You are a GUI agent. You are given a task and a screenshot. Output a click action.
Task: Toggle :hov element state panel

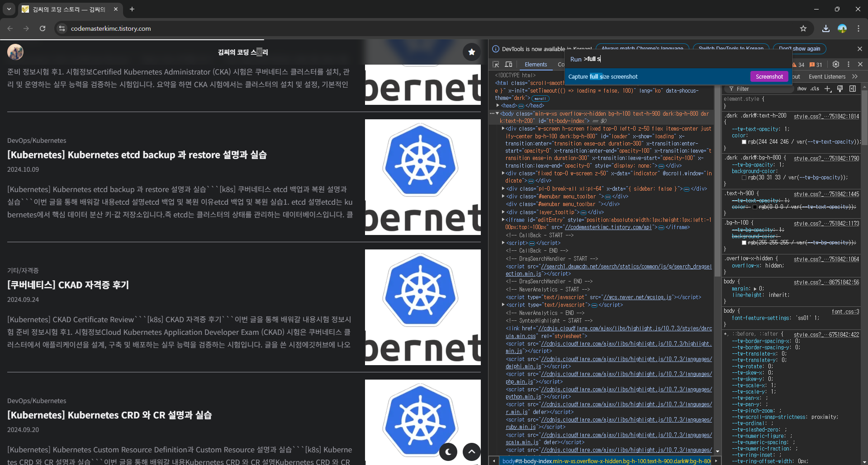[802, 89]
